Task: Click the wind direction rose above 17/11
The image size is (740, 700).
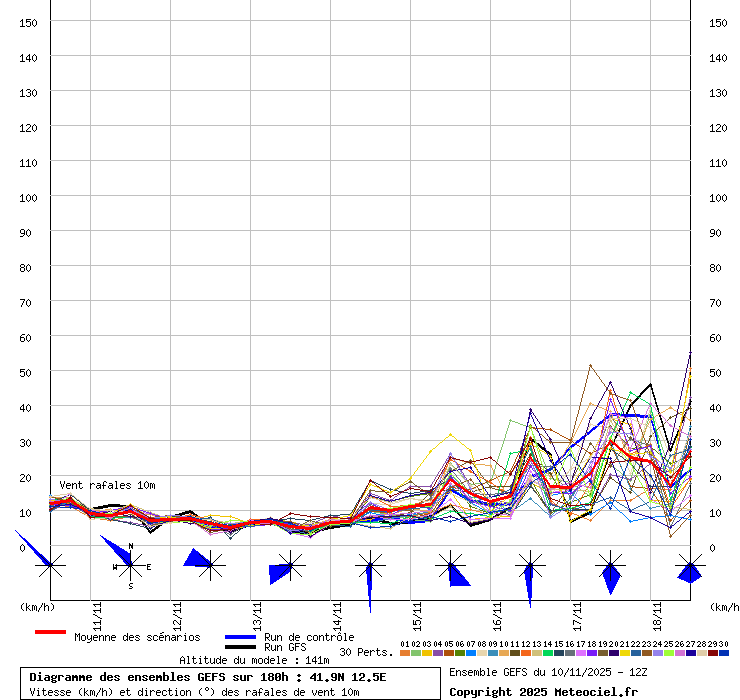Action: pyautogui.click(x=610, y=567)
